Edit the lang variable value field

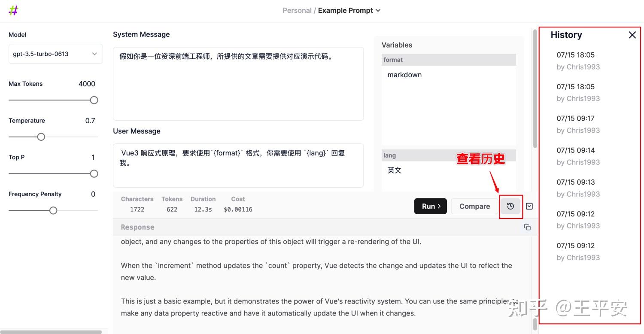449,176
